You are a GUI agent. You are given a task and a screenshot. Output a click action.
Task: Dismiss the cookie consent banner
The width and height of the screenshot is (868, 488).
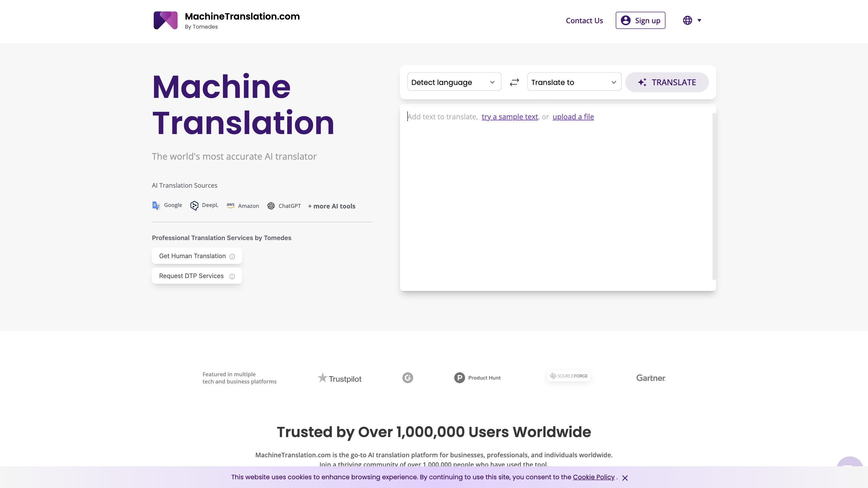tap(625, 477)
